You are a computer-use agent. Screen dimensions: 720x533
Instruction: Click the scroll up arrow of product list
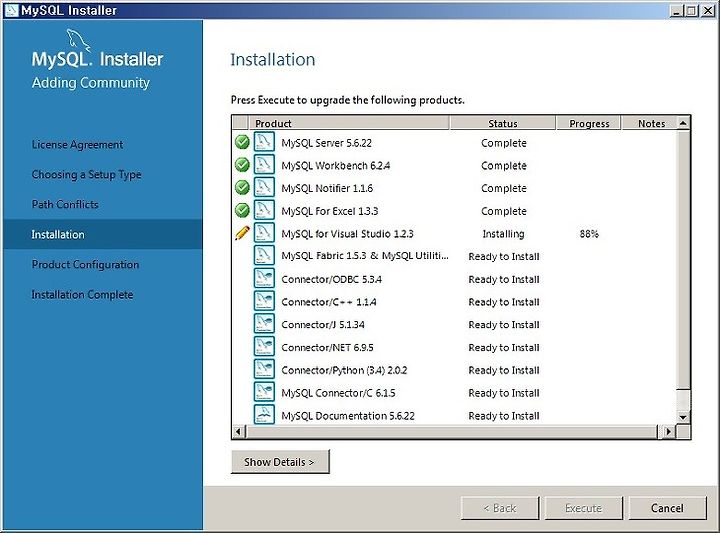(683, 123)
